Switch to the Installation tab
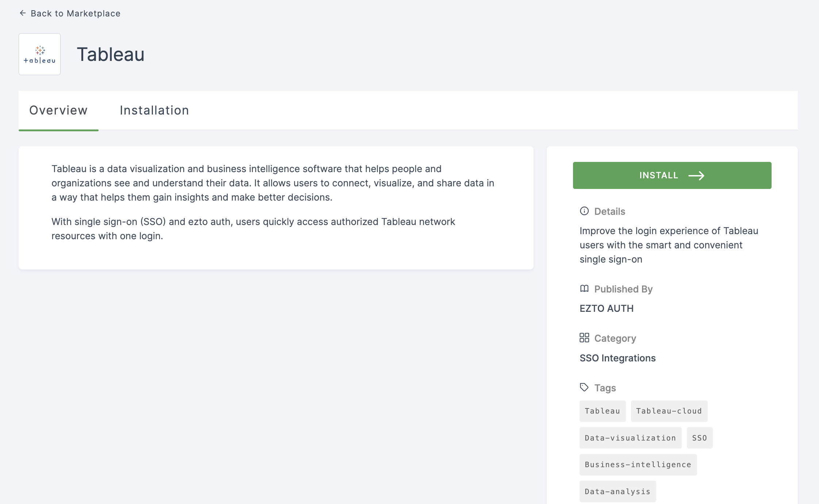The width and height of the screenshot is (819, 504). pyautogui.click(x=154, y=111)
